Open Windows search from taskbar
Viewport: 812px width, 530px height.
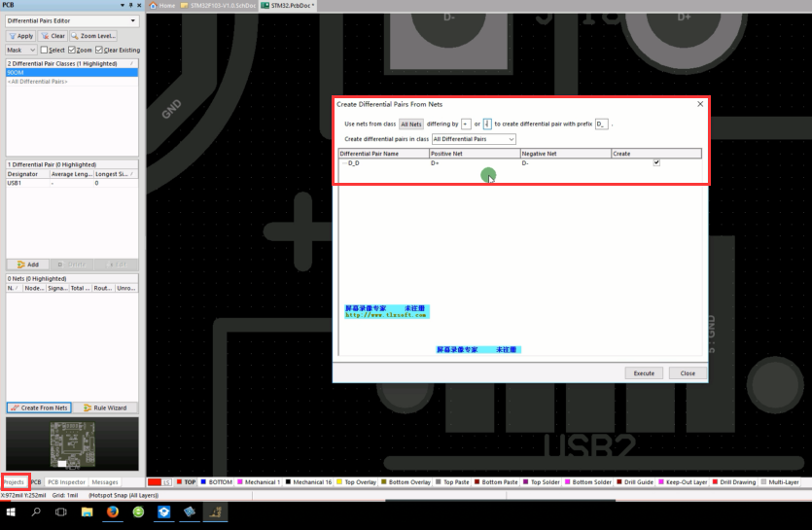[36, 512]
